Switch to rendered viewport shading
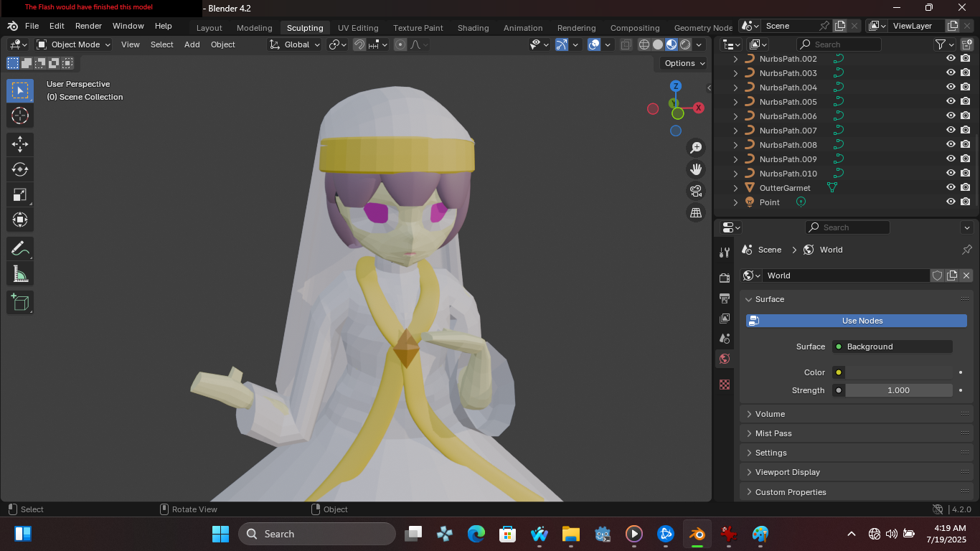 click(x=685, y=44)
